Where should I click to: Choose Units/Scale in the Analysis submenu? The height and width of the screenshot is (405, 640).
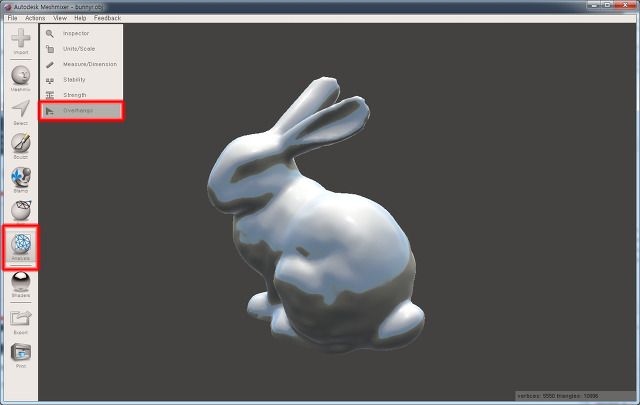(x=81, y=49)
